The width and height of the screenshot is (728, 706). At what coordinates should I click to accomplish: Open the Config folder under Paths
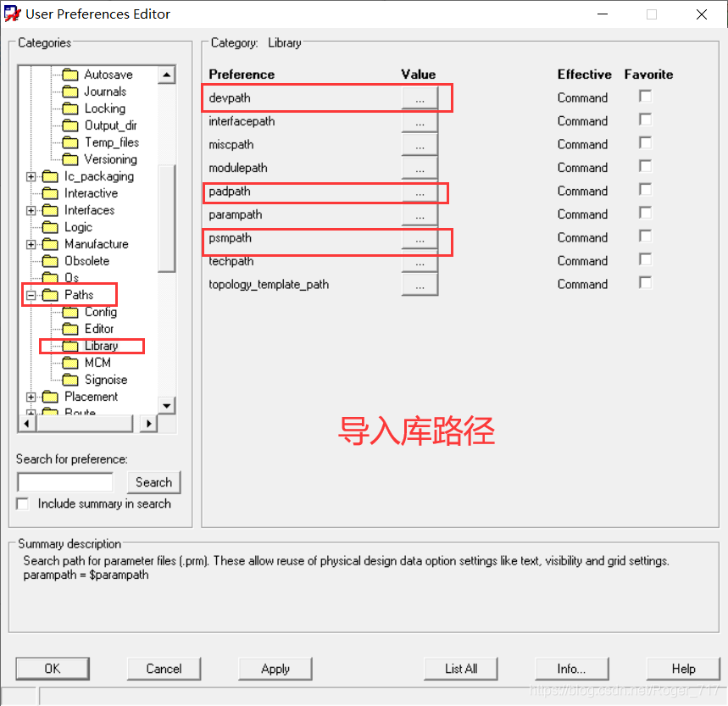(70, 312)
